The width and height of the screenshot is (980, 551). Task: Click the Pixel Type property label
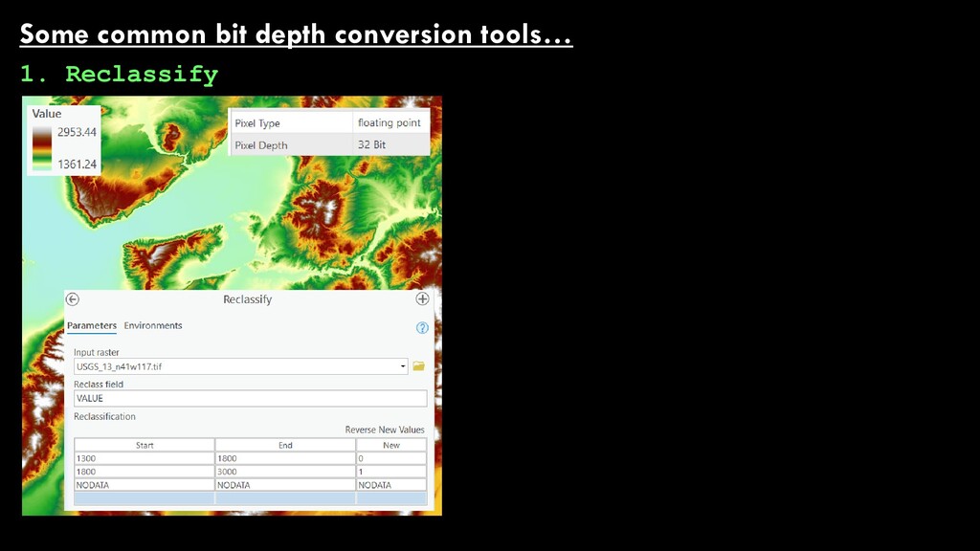pos(257,123)
